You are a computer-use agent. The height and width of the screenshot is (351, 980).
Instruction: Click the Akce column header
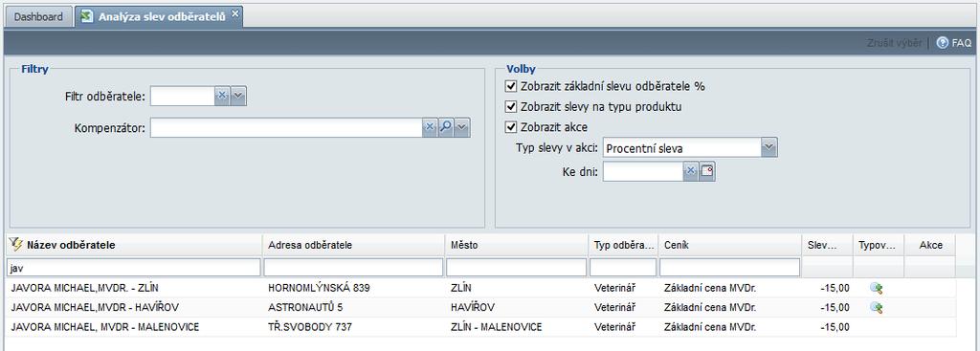coord(930,245)
